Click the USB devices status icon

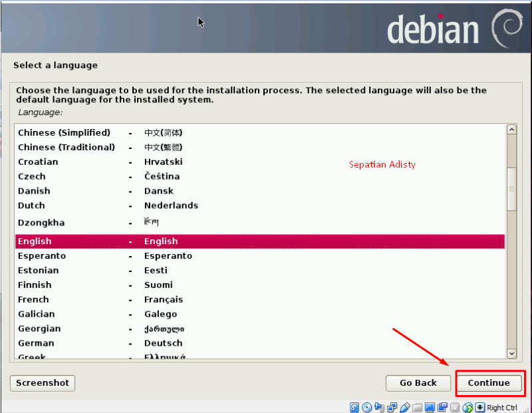pos(405,407)
